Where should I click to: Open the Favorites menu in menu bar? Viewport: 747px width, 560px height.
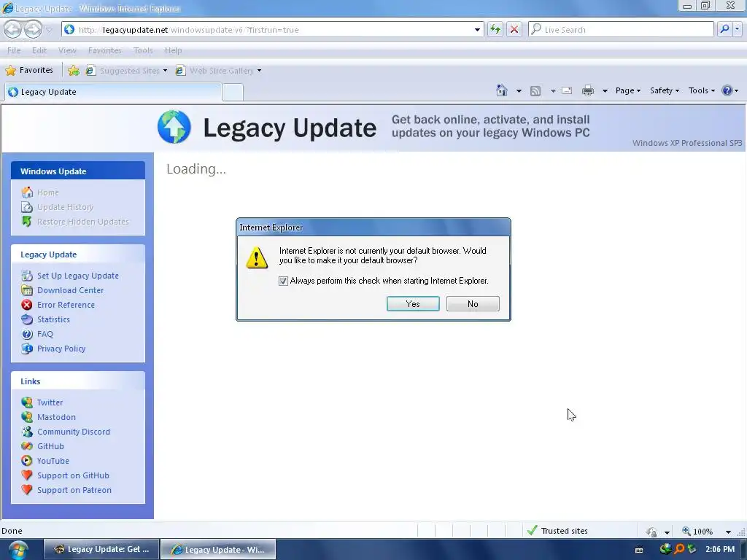[x=105, y=50]
